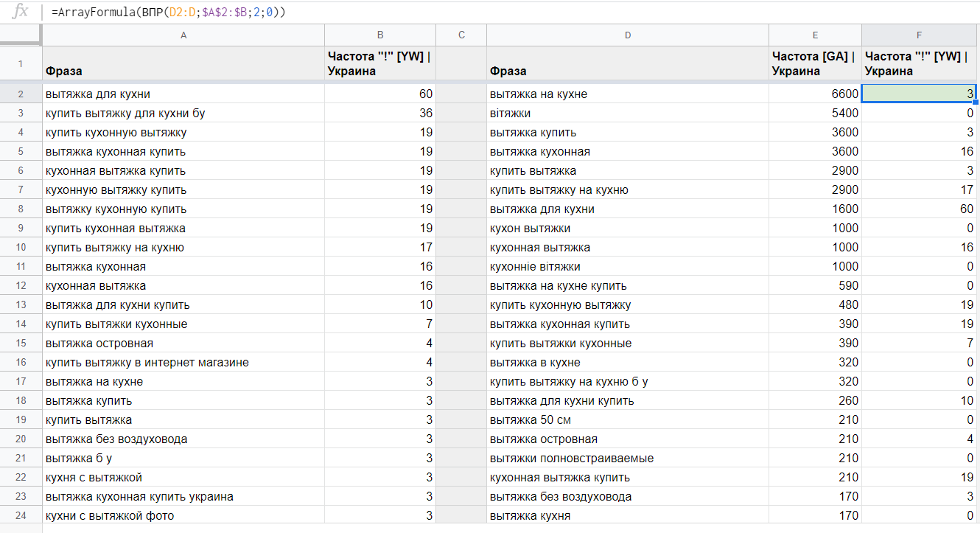Viewport: 980px width, 533px height.
Task: Select cell with value 17 in column F
Action: coord(919,190)
